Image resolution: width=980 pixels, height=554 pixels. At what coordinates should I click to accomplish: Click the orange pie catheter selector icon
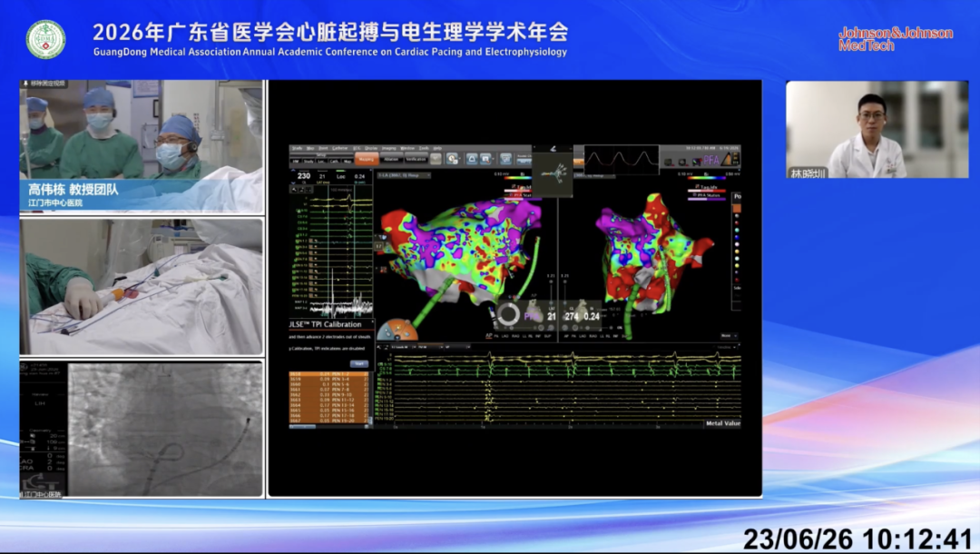point(397,330)
